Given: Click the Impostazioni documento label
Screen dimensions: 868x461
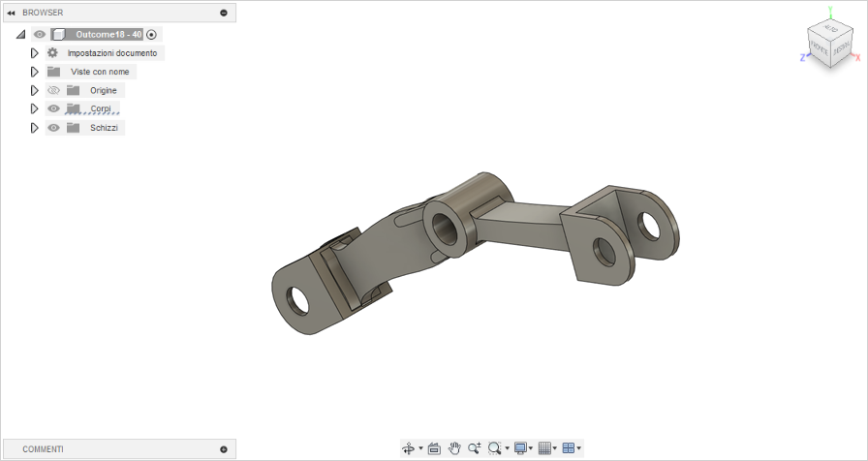Looking at the screenshot, I should [112, 53].
